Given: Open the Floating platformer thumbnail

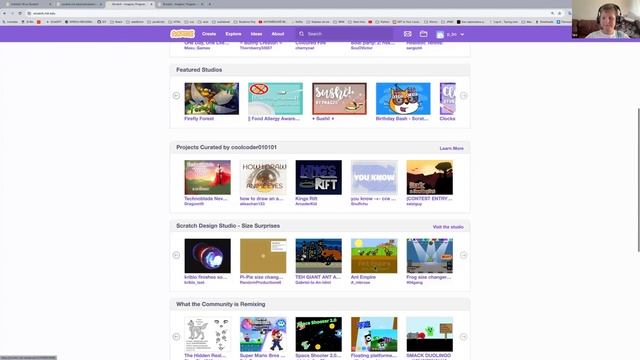Looking at the screenshot, I should pos(374,334).
